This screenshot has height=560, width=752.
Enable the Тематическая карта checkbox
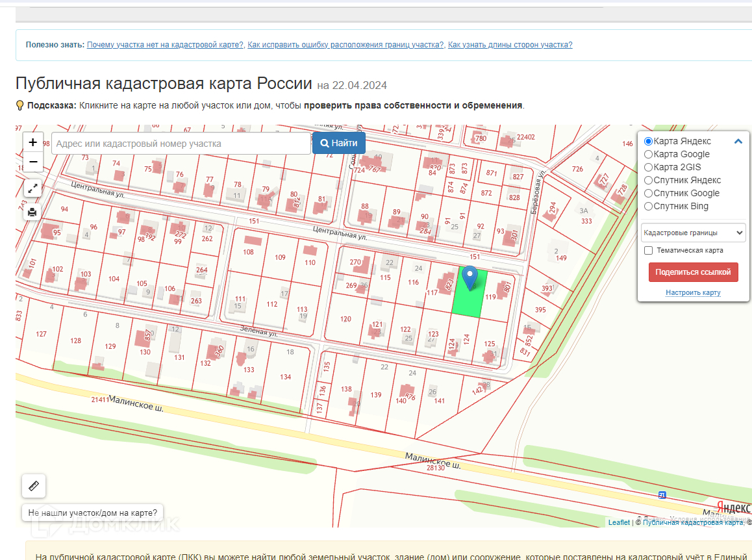click(648, 250)
